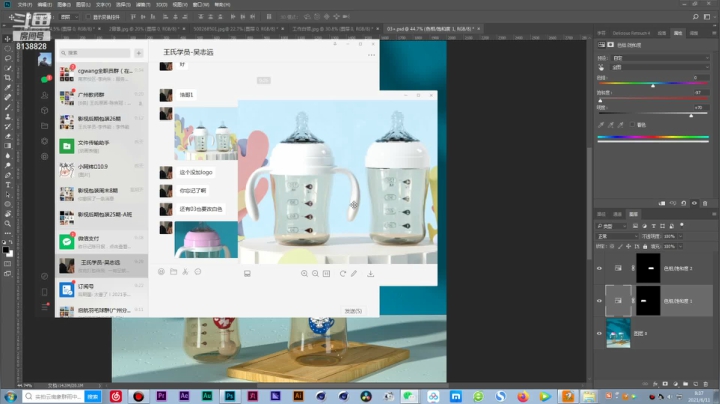Switch to the Delicious Retouch 4 panel tab
Viewport: 720px width, 404px height.
[x=631, y=33]
